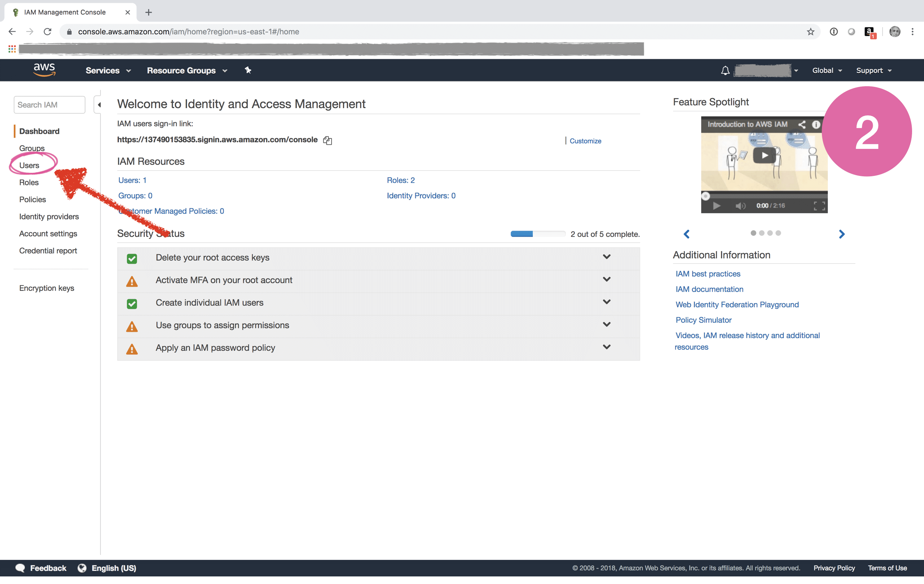Image resolution: width=924 pixels, height=584 pixels.
Task: Click the site lock icon in address bar
Action: [70, 32]
